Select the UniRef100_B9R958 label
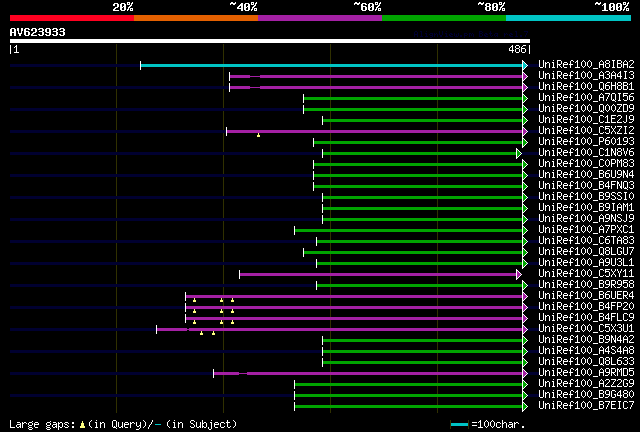This screenshot has width=640, height=432. click(x=586, y=285)
